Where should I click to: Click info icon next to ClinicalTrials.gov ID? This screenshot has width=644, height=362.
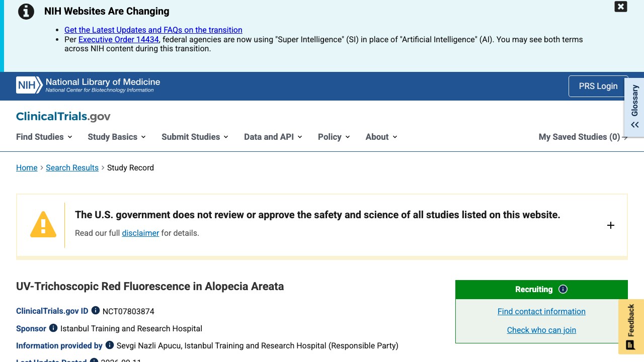[x=96, y=311]
